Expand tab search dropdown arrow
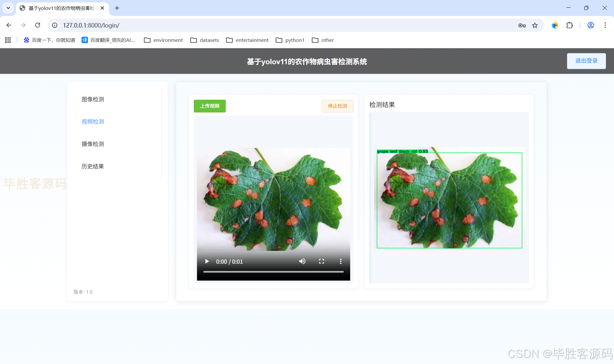Viewport: 614px width, 364px height. pyautogui.click(x=8, y=8)
